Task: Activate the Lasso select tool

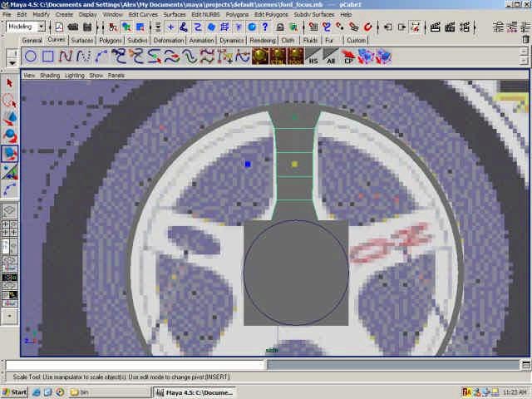Action: click(10, 100)
